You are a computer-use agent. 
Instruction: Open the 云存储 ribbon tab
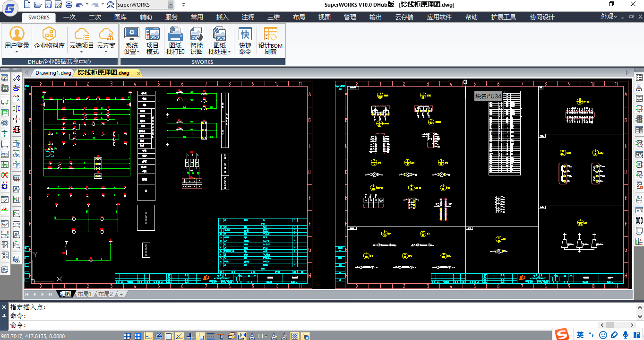tap(404, 17)
